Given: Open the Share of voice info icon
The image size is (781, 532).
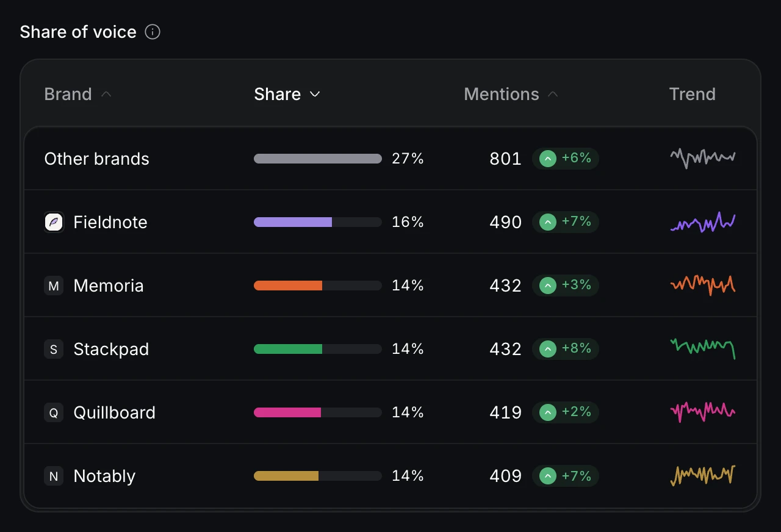Looking at the screenshot, I should coord(153,32).
